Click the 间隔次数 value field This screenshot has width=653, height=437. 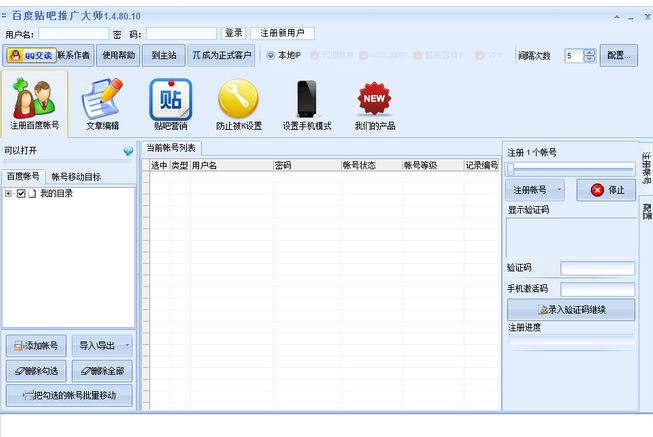[574, 55]
